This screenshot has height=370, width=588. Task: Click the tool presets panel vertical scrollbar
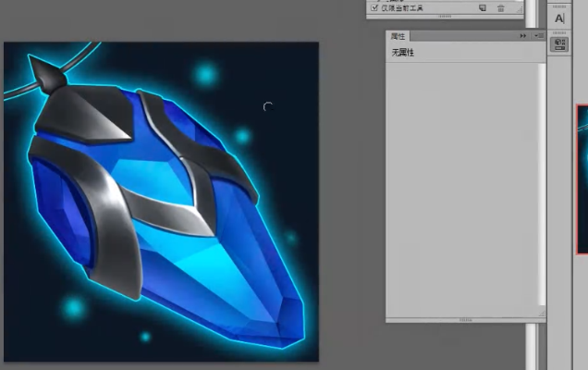519,5
